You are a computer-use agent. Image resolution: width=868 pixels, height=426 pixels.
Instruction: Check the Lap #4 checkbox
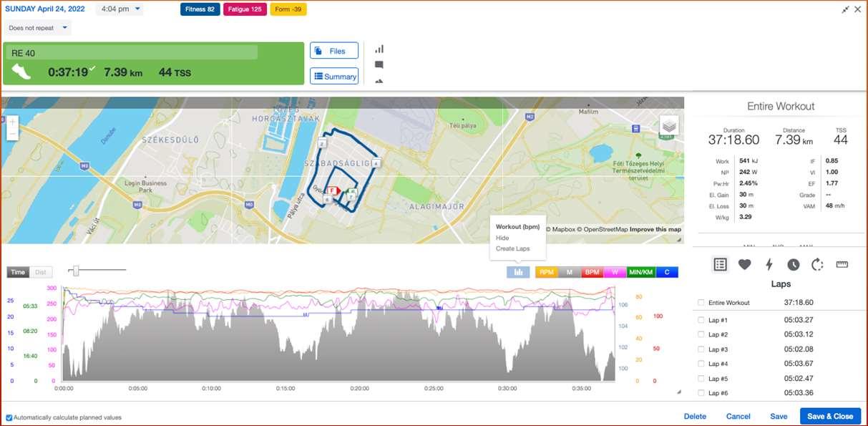coord(701,364)
